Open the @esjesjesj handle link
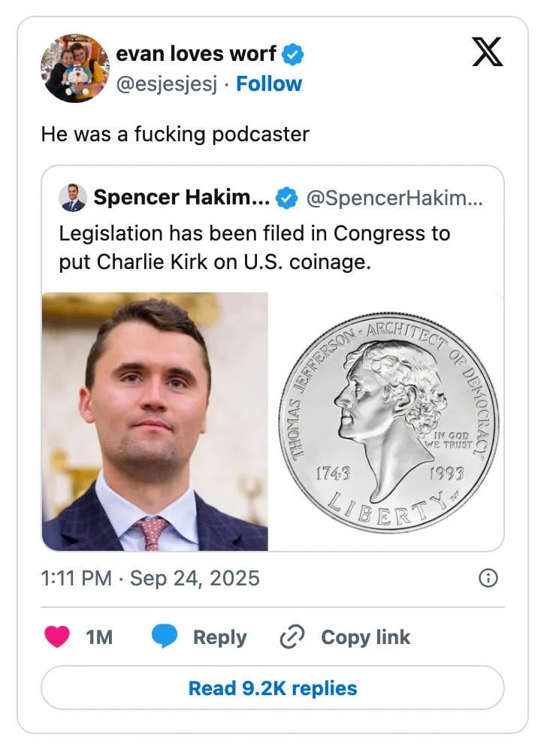The width and height of the screenshot is (547, 756). pyautogui.click(x=166, y=84)
